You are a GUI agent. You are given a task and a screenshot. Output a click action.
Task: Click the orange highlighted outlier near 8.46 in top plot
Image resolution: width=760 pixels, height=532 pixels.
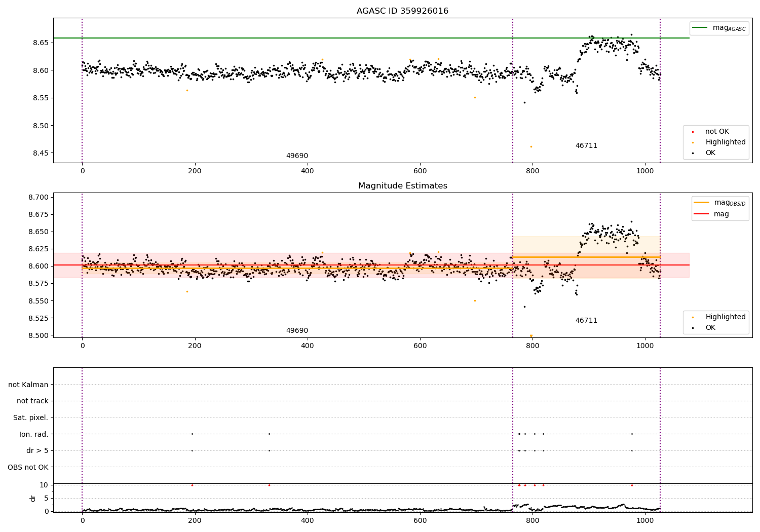[531, 146]
